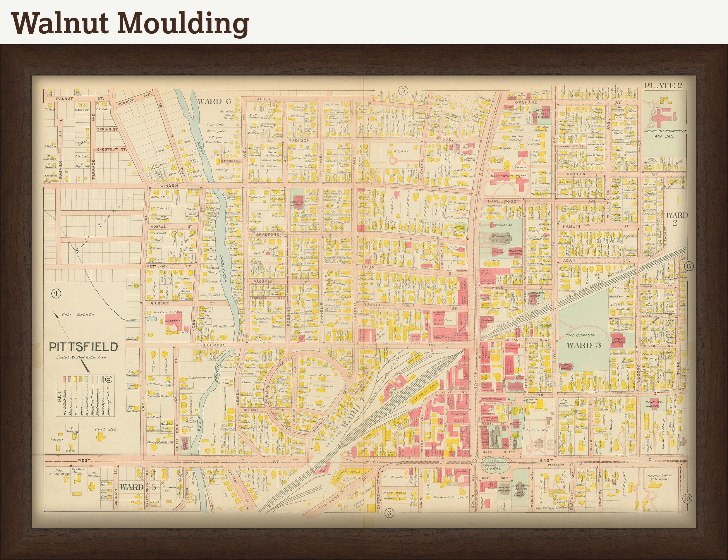Select the "PITTSFIELD" map title

(x=84, y=347)
